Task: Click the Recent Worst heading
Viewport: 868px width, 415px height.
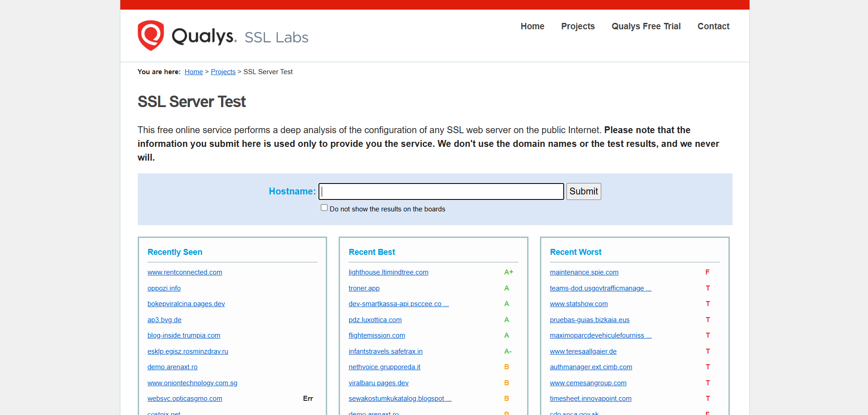Action: 576,252
